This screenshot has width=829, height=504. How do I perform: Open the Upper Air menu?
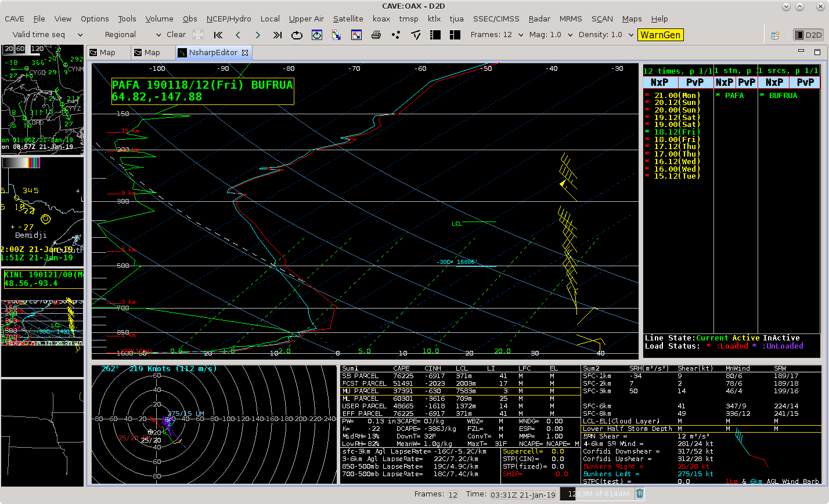click(x=307, y=19)
